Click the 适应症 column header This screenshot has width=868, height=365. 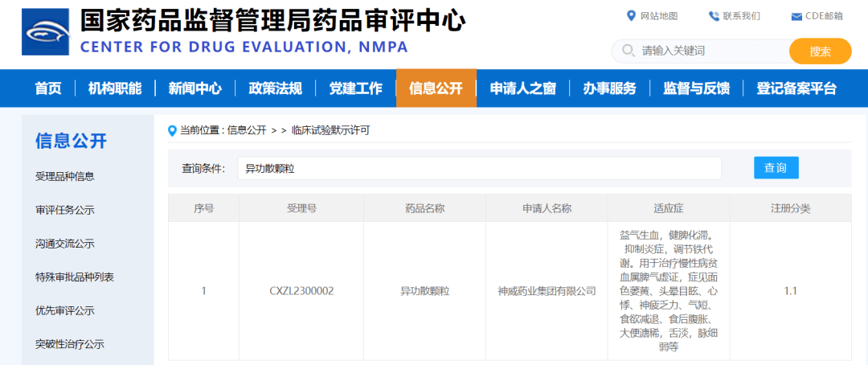click(669, 209)
